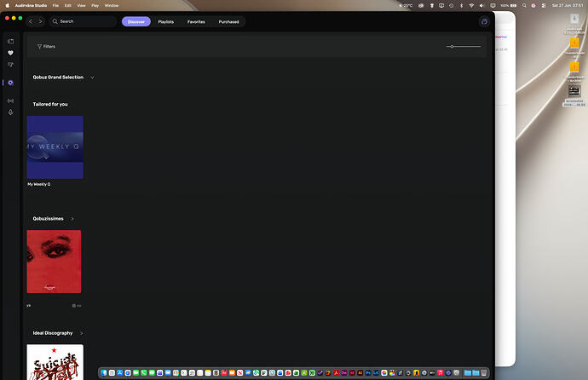Go forward with the right arrow

click(41, 21)
